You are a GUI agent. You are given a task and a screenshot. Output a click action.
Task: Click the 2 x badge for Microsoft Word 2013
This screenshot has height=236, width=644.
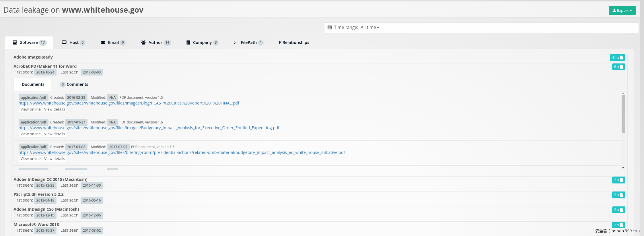click(618, 225)
